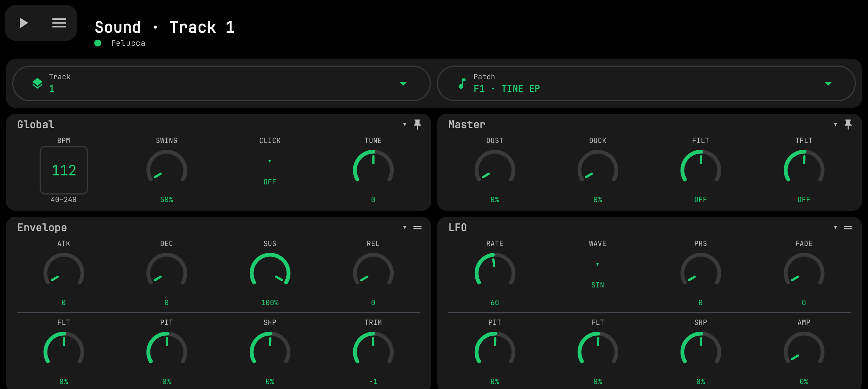This screenshot has width=868, height=389.
Task: Start playback with the play button
Action: point(24,23)
